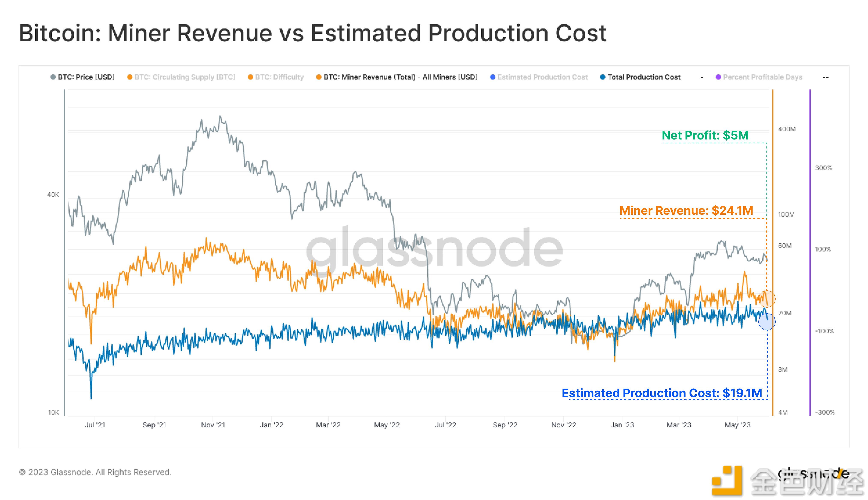
Task: Show the Estimated Production Cost legend series
Action: point(539,77)
